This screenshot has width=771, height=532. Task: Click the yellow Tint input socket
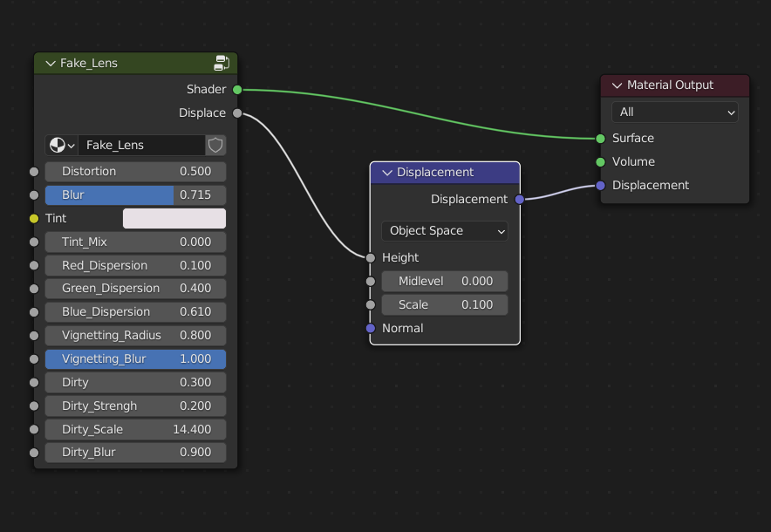(33, 218)
